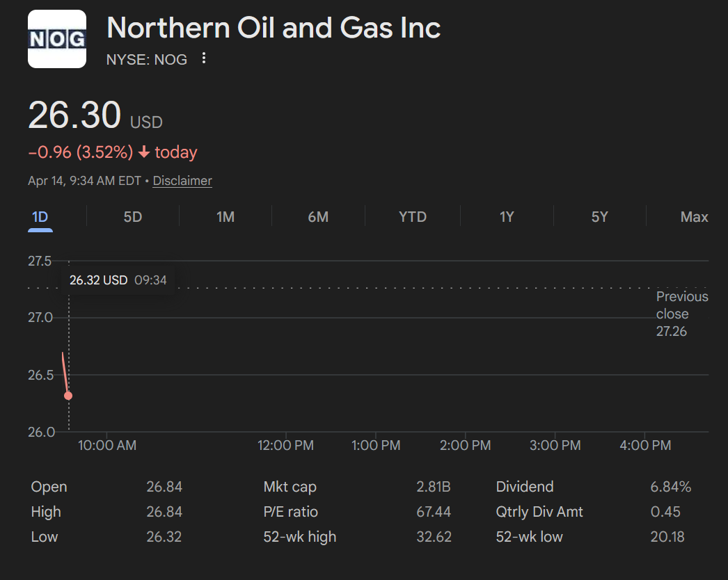Click the 26.30 current price

coord(74,115)
